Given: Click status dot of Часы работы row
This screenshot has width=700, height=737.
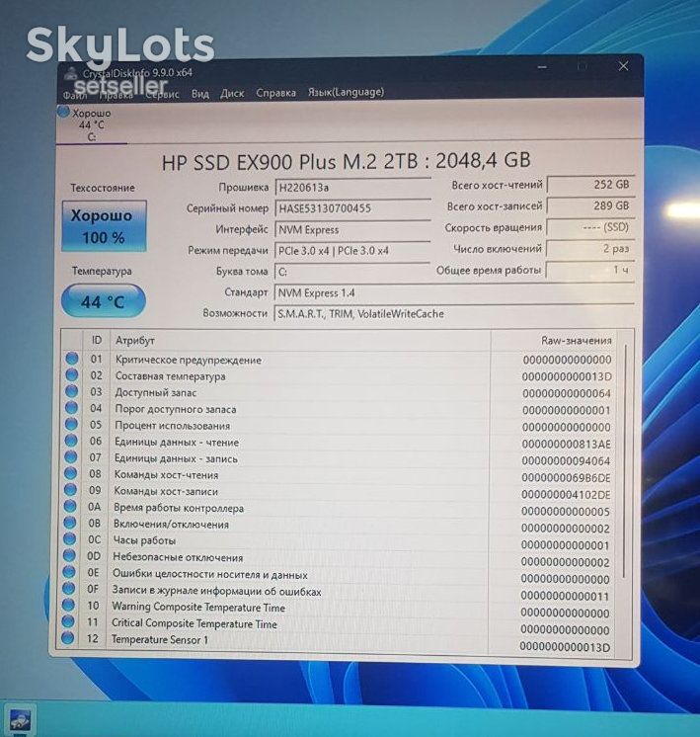Looking at the screenshot, I should point(69,539).
